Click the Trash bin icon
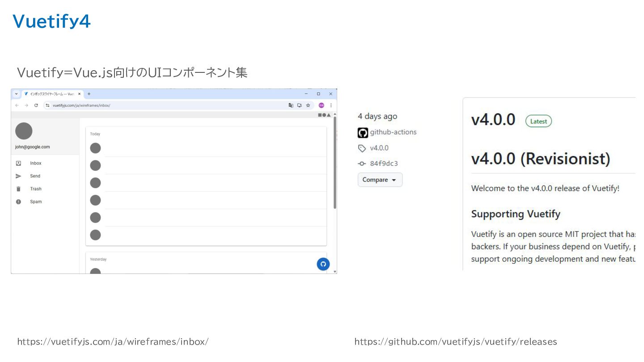644x362 pixels. (x=18, y=189)
